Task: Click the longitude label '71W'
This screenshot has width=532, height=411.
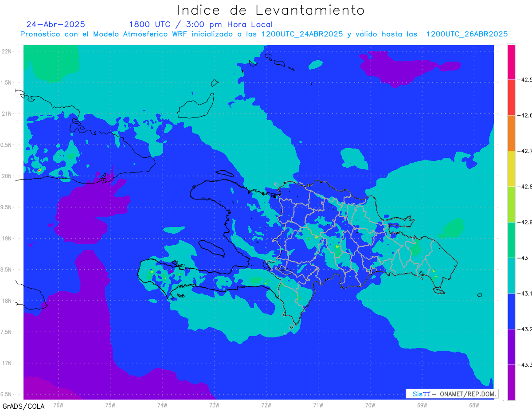Action: coord(318,405)
